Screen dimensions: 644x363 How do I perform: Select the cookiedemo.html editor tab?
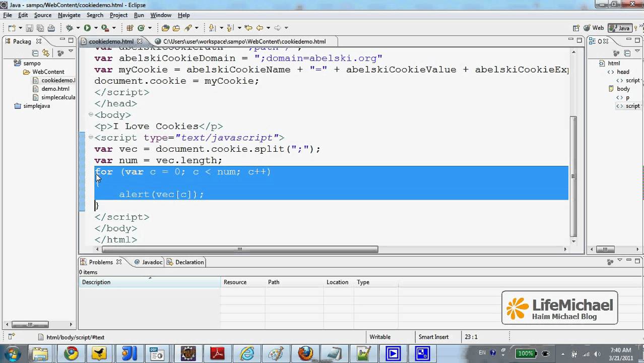coord(111,41)
